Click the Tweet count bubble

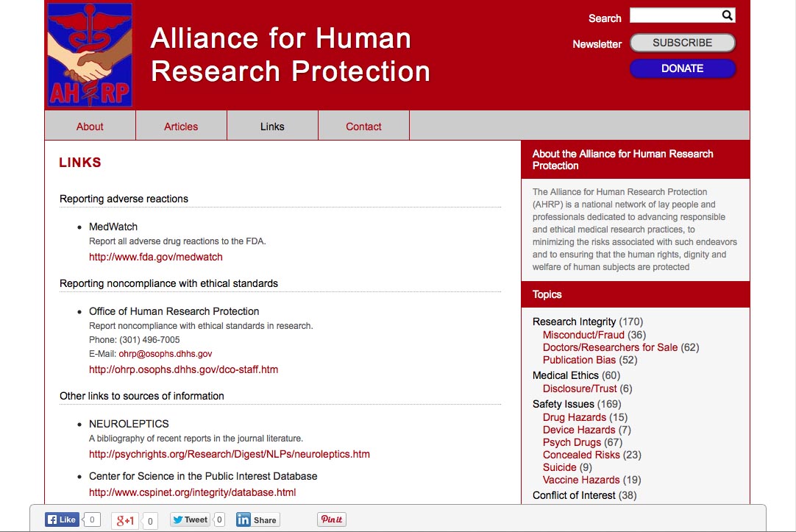point(219,519)
